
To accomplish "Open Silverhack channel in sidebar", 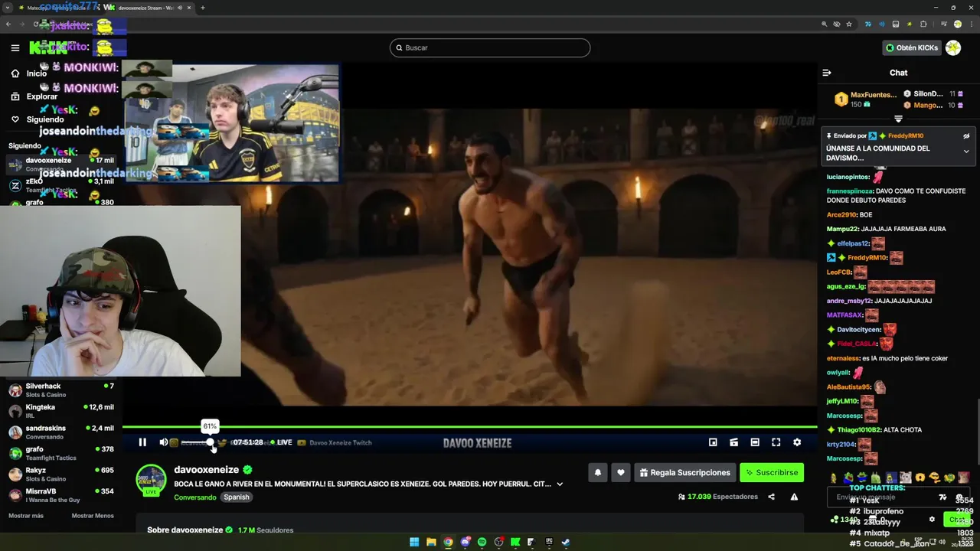I will coord(61,390).
